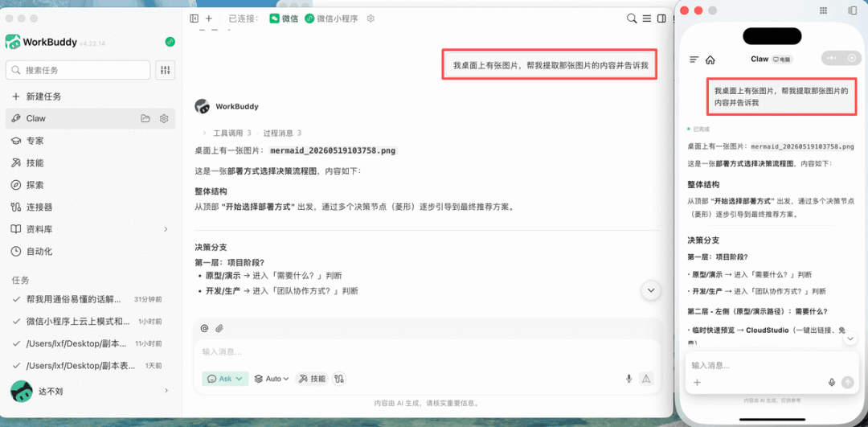Click the file name mermaid_20260519103758.png in WorkBuddy

[334, 150]
